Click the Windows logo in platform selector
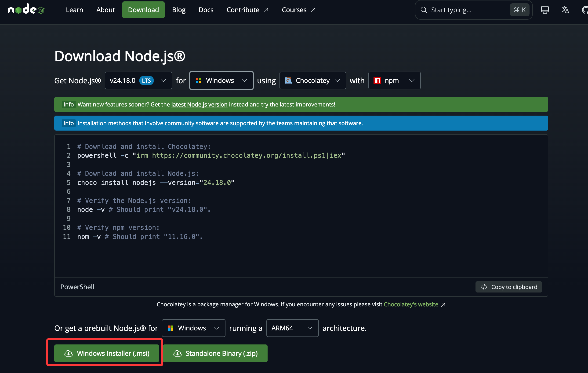Image resolution: width=588 pixels, height=373 pixels. pos(198,80)
